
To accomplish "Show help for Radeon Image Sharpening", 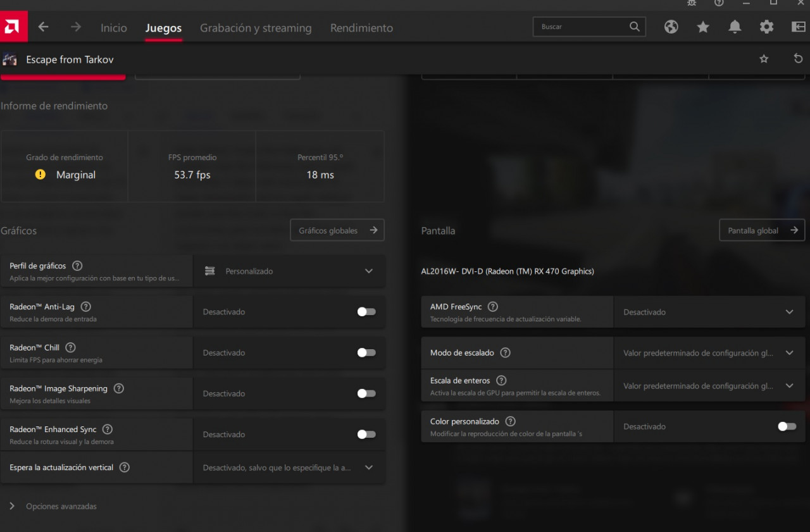I will coord(118,388).
